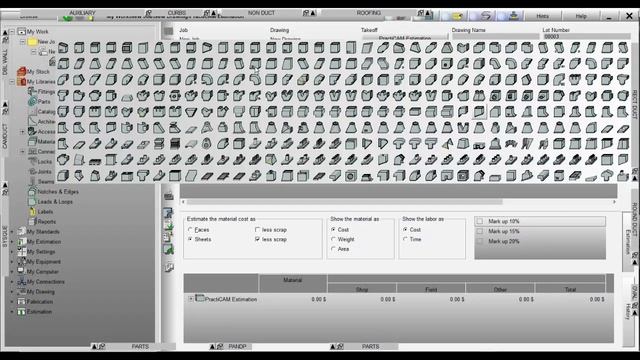
Task: Click the My Connections icon
Action: tap(22, 282)
